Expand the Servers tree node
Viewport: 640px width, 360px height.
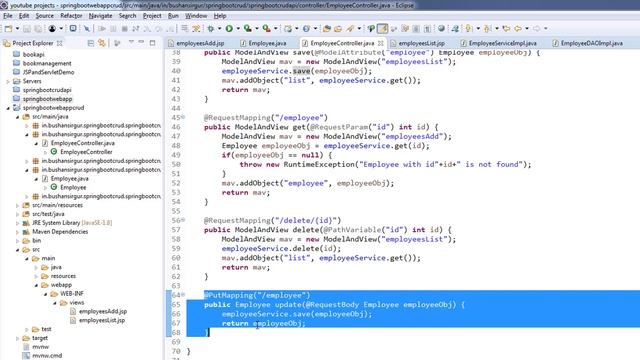[x=8, y=81]
